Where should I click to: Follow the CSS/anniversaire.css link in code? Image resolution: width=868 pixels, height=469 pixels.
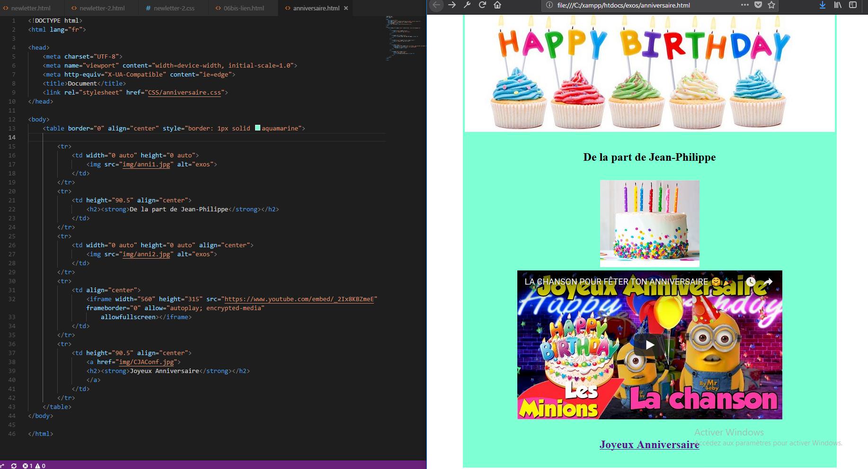pos(185,92)
